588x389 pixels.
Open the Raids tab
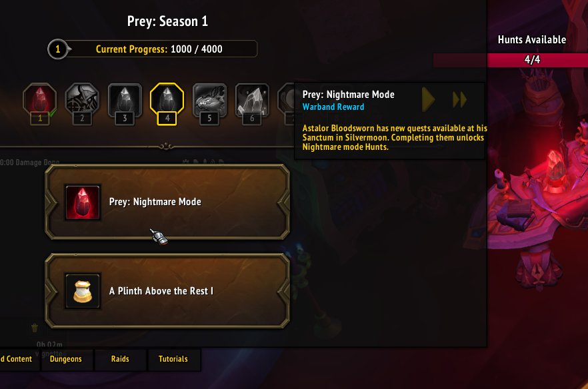(x=120, y=359)
